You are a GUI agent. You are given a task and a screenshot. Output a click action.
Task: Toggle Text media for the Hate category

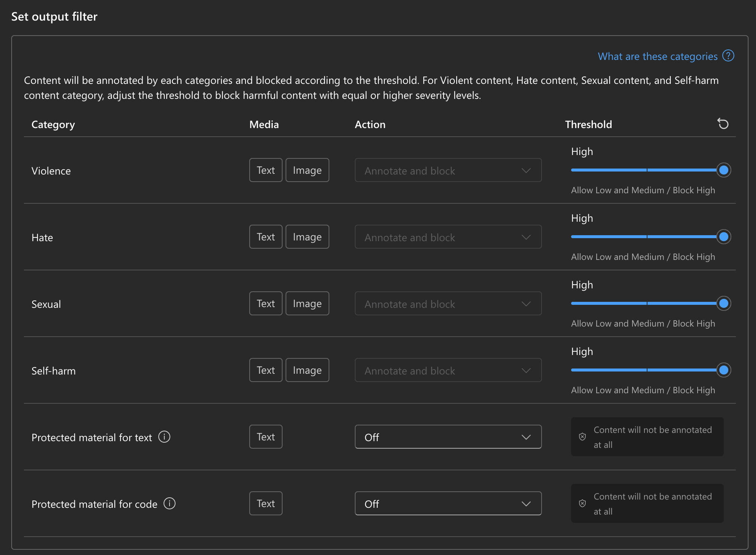click(x=265, y=237)
